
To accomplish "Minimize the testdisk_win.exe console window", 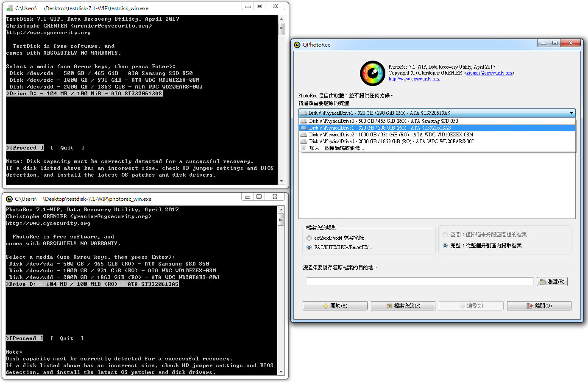I will point(248,6).
